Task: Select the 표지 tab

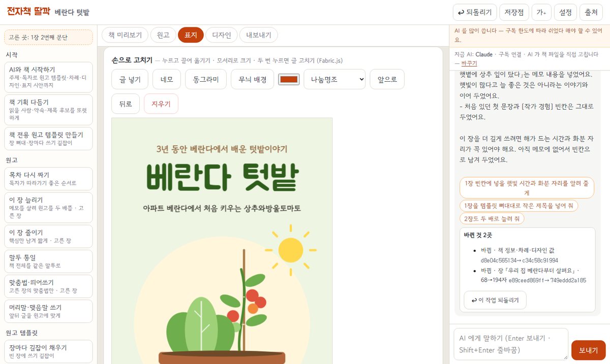Action: (191, 35)
